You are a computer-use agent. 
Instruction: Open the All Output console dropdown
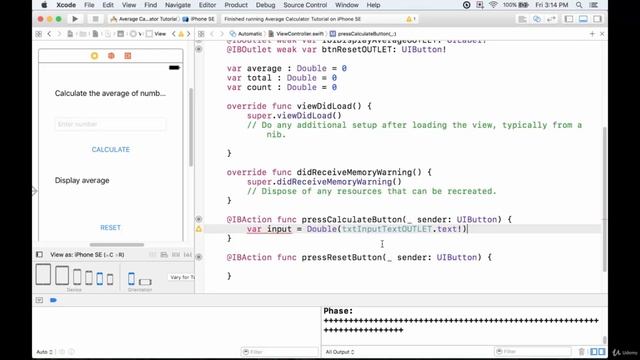[340, 352]
